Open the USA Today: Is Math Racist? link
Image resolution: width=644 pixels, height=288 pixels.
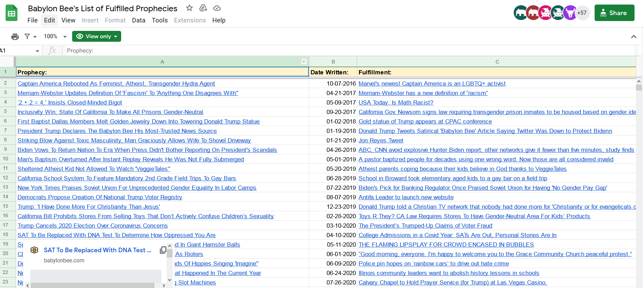coord(396,102)
